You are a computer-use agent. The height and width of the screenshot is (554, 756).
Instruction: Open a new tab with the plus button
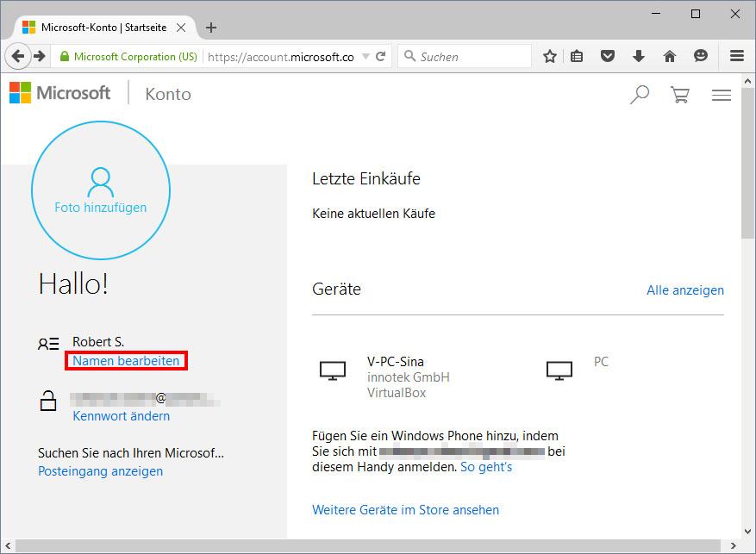coord(210,28)
